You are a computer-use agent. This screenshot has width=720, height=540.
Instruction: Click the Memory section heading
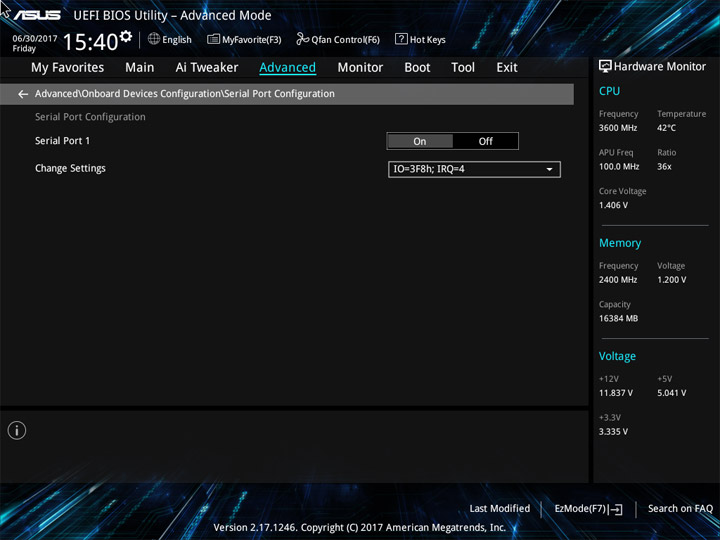620,243
